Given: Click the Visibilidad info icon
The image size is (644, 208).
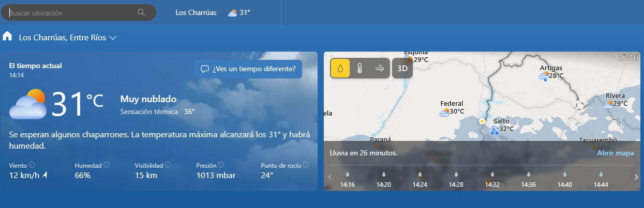Looking at the screenshot, I should click(167, 165).
